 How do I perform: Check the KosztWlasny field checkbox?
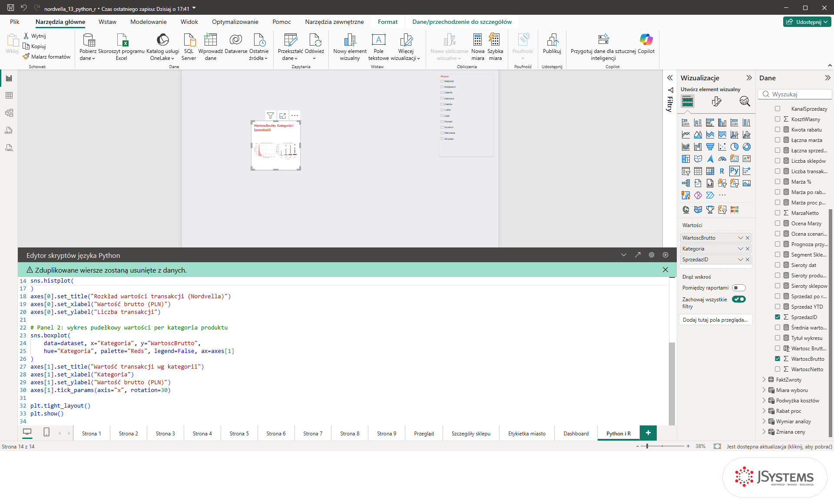coord(778,119)
